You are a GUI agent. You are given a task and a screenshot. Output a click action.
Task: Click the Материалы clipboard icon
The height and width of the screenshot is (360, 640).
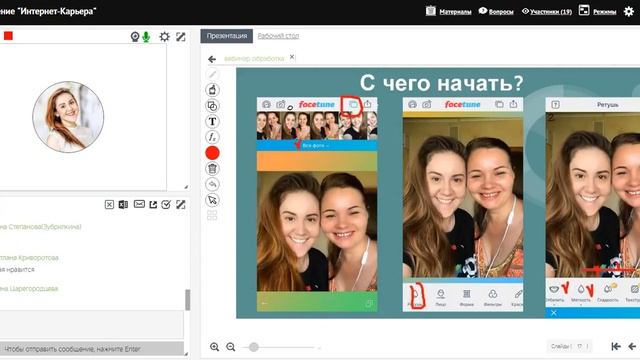431,11
